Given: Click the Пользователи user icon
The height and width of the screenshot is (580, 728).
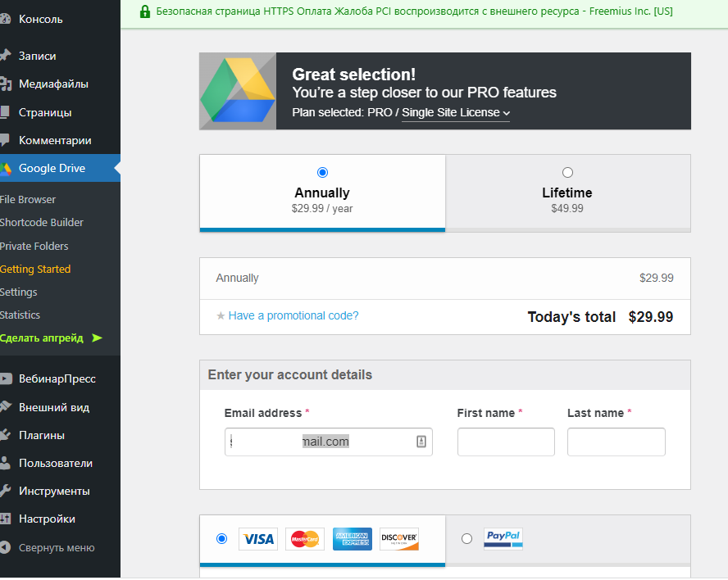Looking at the screenshot, I should coord(5,463).
